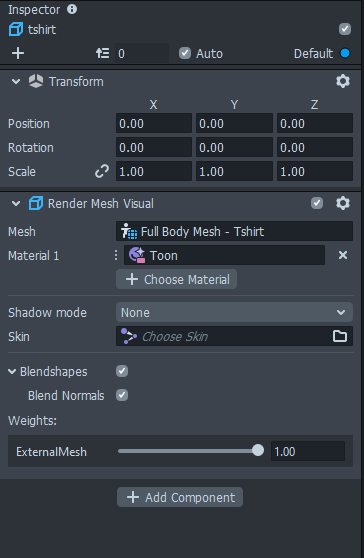Click the Scale X field
Image resolution: width=364 pixels, height=558 pixels.
click(154, 171)
